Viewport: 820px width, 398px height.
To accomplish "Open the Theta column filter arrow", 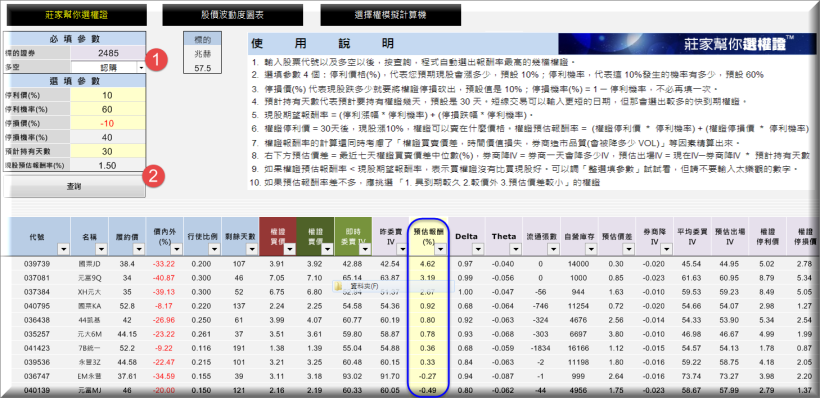I will [x=516, y=250].
